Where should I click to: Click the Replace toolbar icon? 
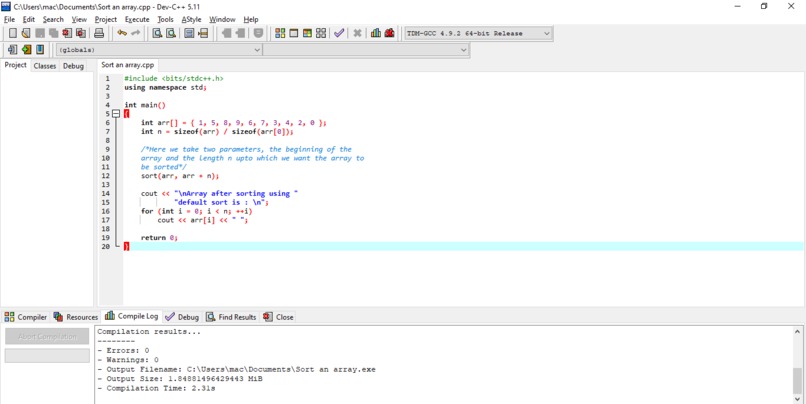[171, 33]
